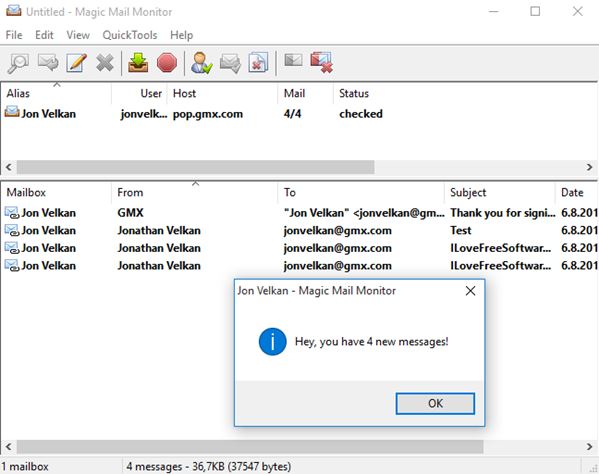This screenshot has width=599, height=474.
Task: Click the mailbox pane horizontal scrollbar thumb
Action: click(196, 167)
